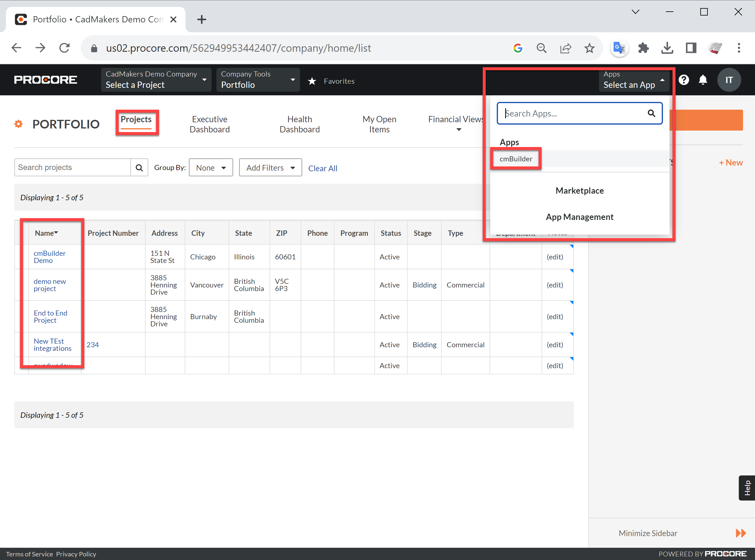
Task: Click the vertical Help tab button
Action: point(747,488)
